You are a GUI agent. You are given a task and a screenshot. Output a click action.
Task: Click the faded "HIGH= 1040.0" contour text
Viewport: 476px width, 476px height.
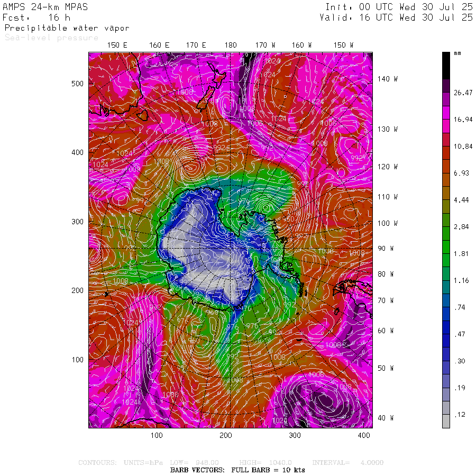coord(266,463)
